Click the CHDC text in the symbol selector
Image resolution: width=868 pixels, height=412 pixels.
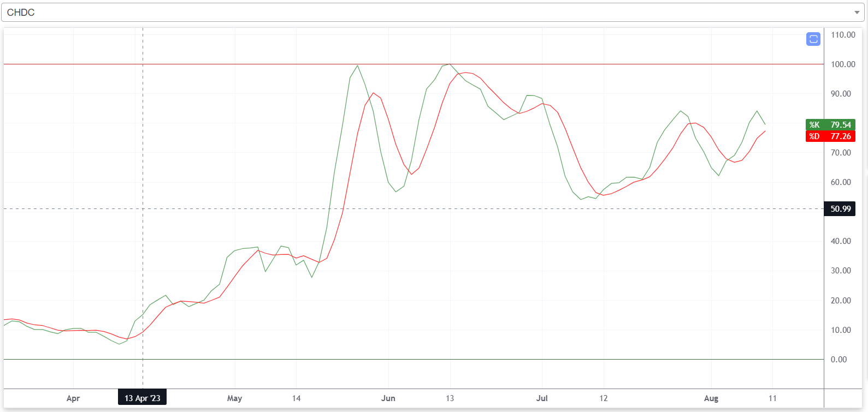(21, 13)
